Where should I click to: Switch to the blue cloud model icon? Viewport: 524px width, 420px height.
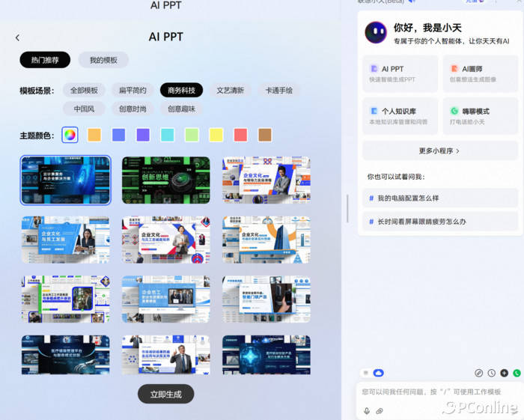point(378,373)
